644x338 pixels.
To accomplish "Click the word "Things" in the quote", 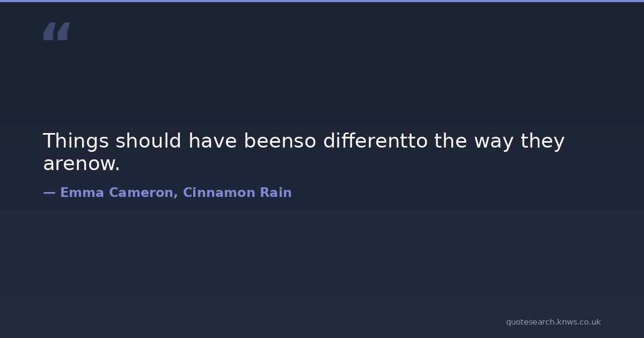I will coord(76,141).
